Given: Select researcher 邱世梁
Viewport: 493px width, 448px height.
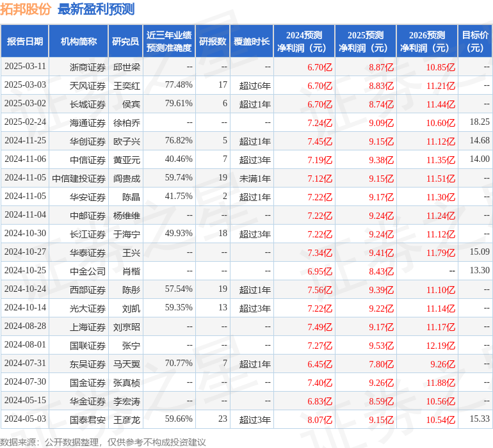Looking at the screenshot, I should (126, 67).
